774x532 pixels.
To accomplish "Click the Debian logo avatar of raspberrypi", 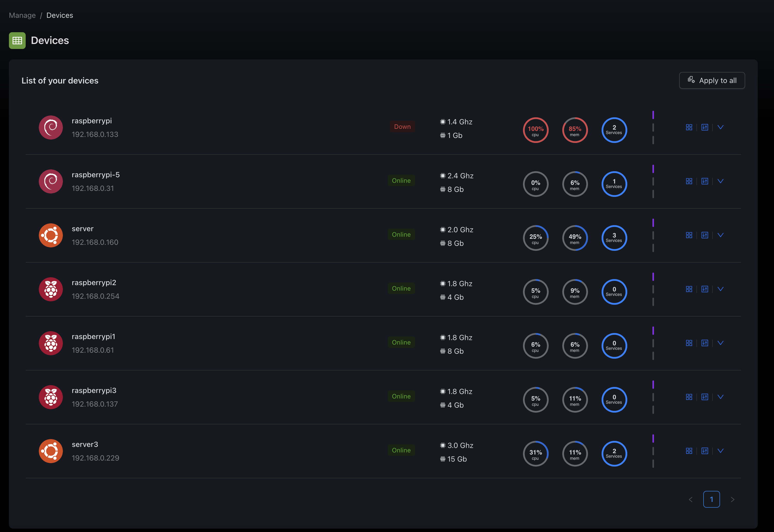I will pyautogui.click(x=51, y=127).
